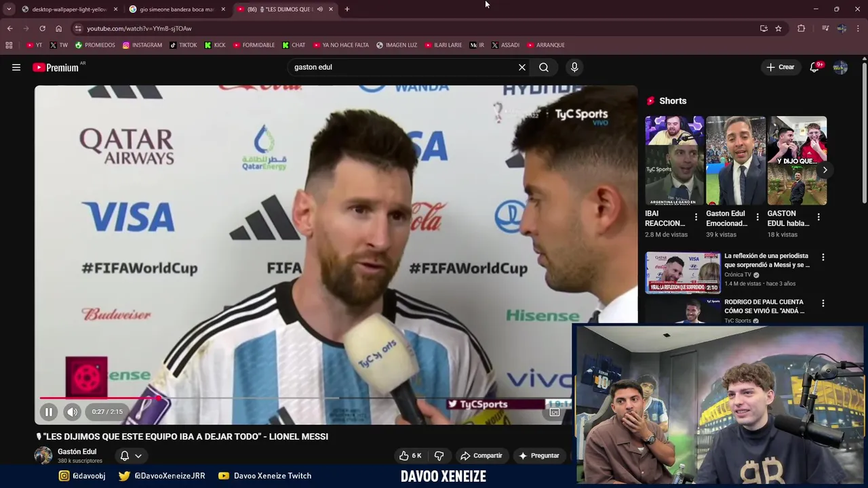Open the YT bookmark
Viewport: 868px width, 488px height.
(35, 45)
